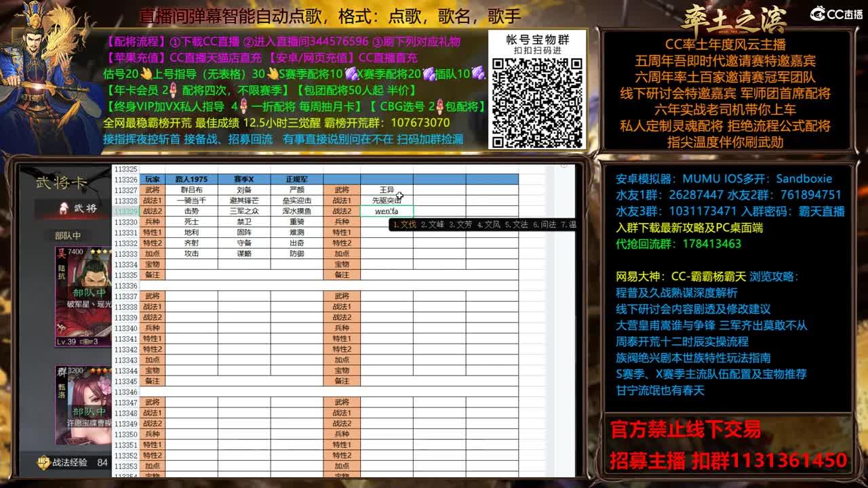The width and height of the screenshot is (868, 488).
Task: Choose IME candidate 2.文峰
Action: coord(432,224)
